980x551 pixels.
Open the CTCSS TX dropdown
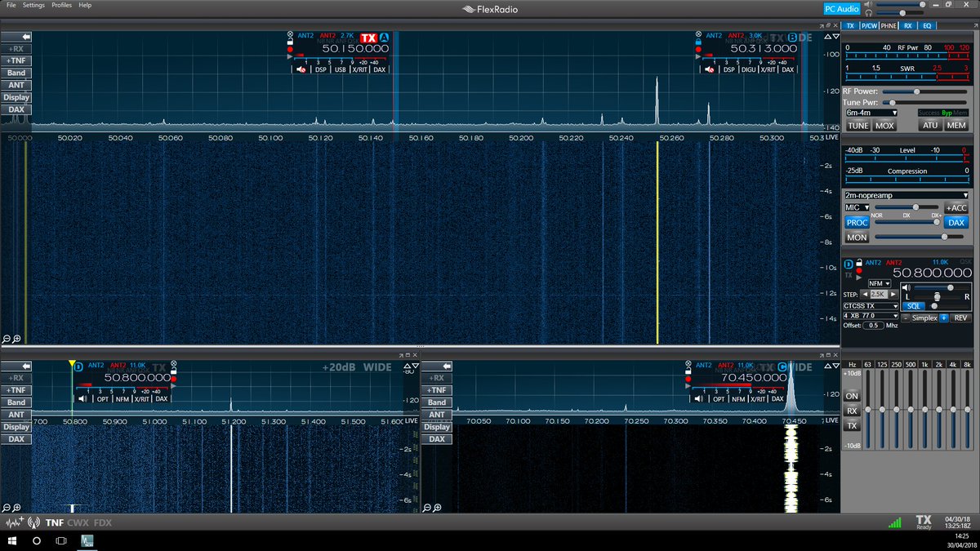[x=871, y=306]
